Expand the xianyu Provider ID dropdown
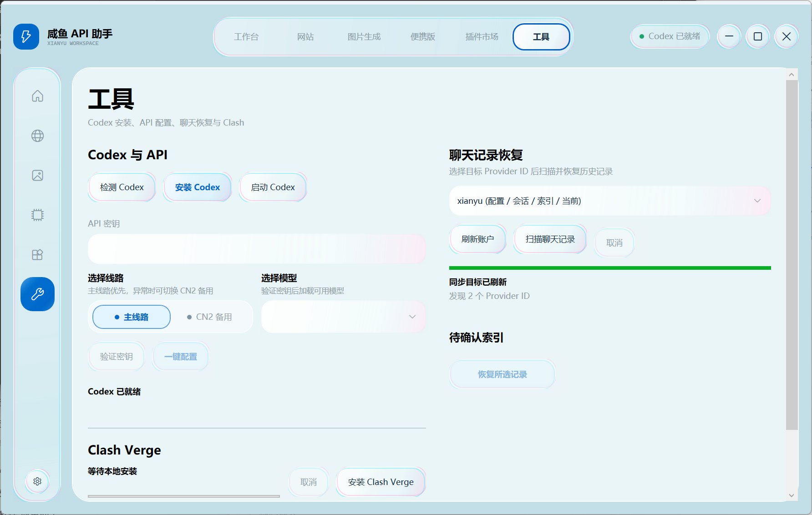Screen dimensions: 812x515 610,201
